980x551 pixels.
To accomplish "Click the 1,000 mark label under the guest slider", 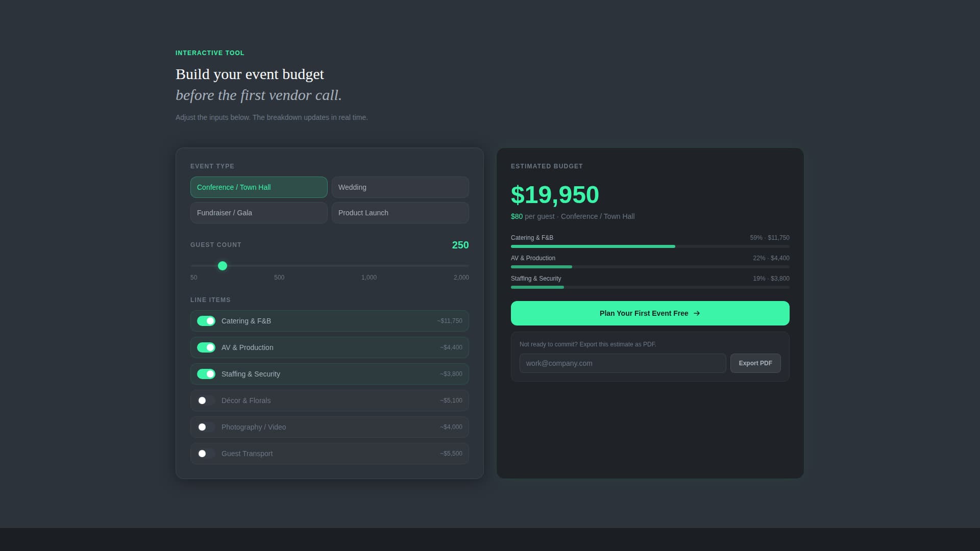I will point(369,278).
